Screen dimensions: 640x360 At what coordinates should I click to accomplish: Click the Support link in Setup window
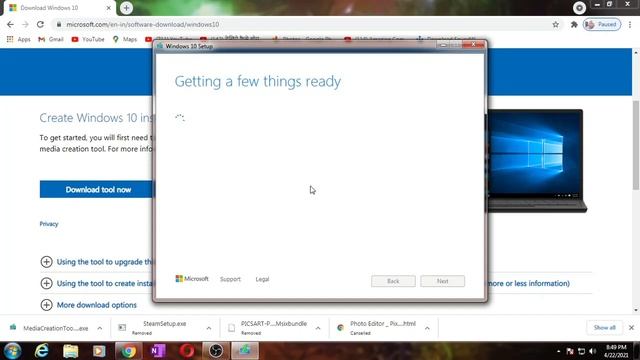[230, 279]
